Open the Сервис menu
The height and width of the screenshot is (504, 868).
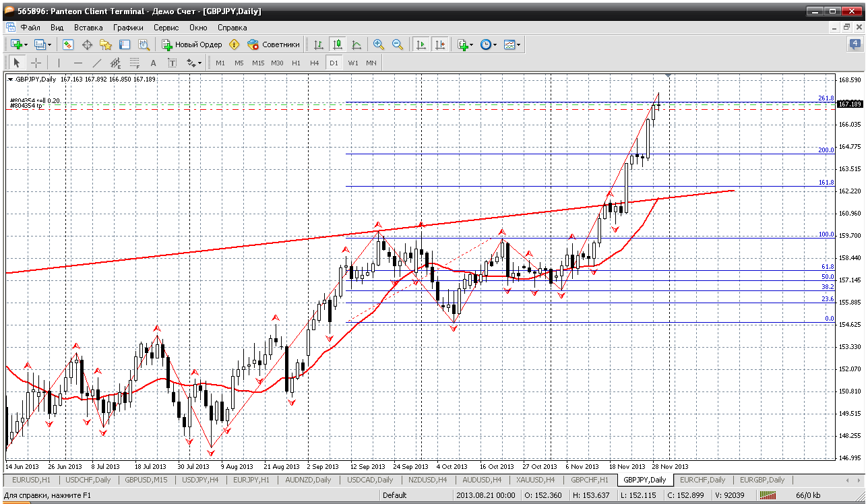(x=166, y=28)
